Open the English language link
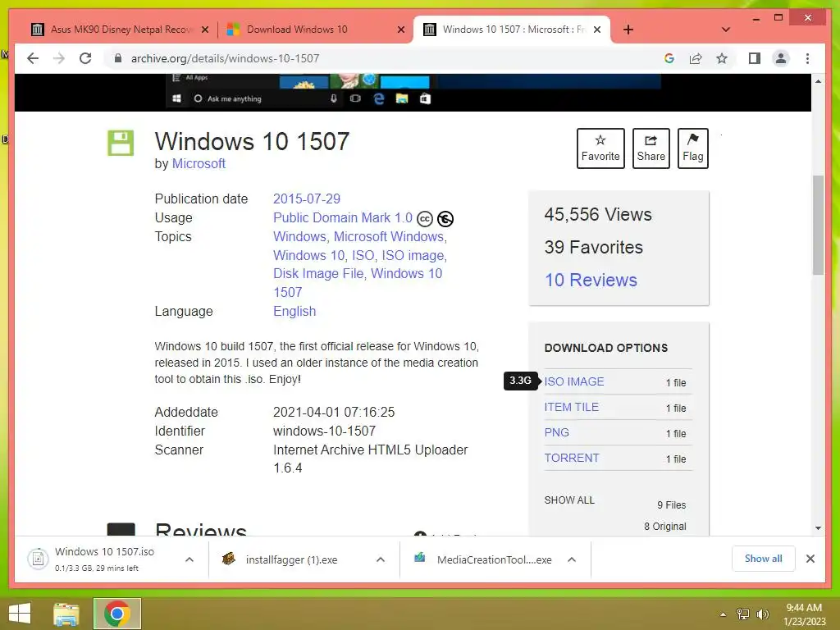This screenshot has width=840, height=630. click(294, 311)
